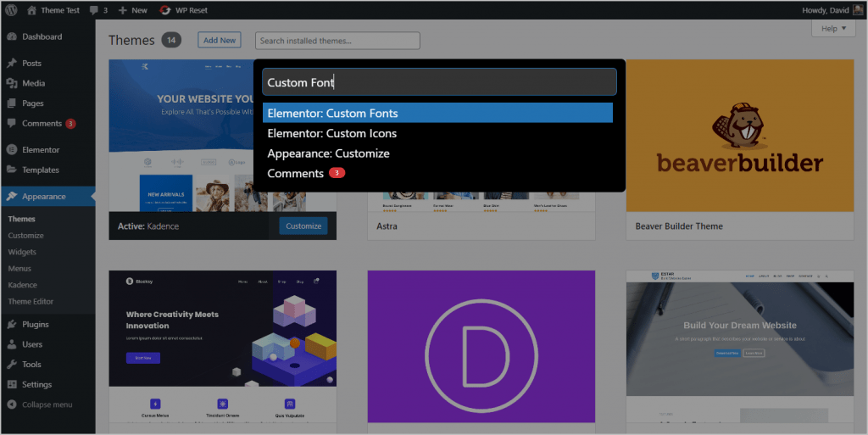The width and height of the screenshot is (868, 435).
Task: Focus the Search installed themes field
Action: tap(337, 41)
